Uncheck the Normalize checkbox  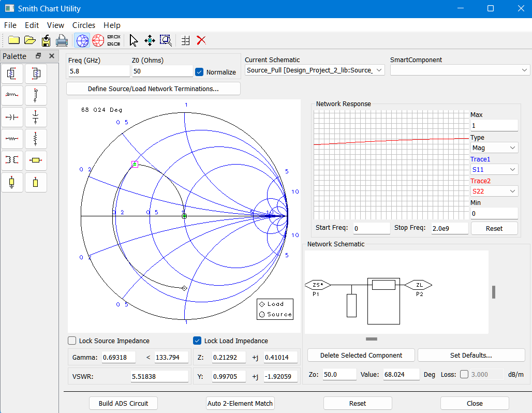tap(199, 72)
